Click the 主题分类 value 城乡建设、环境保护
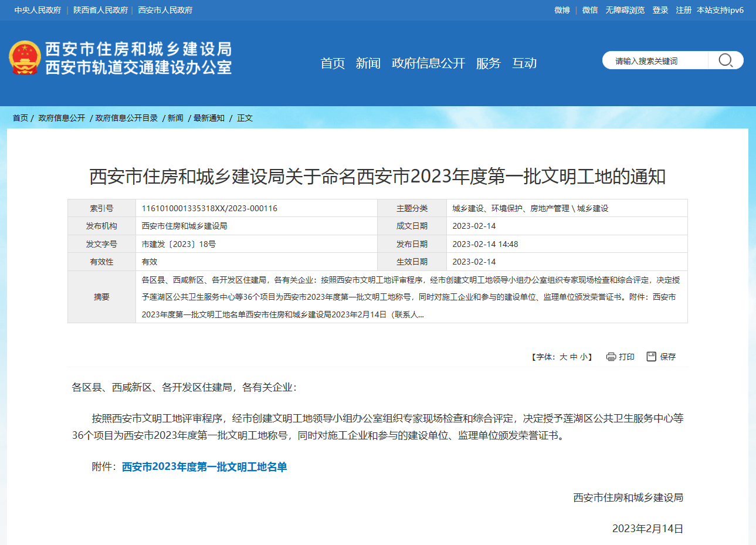This screenshot has height=545, width=756. (530, 208)
